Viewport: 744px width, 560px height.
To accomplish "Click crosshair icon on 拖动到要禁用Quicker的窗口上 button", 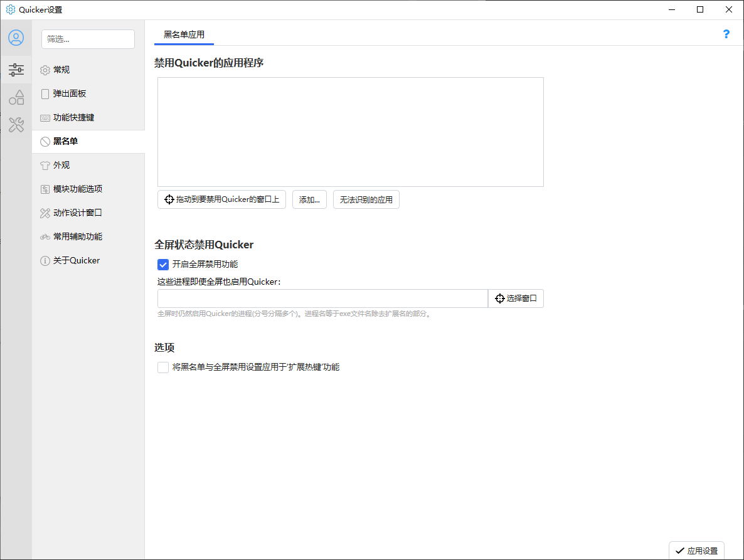I will 169,199.
